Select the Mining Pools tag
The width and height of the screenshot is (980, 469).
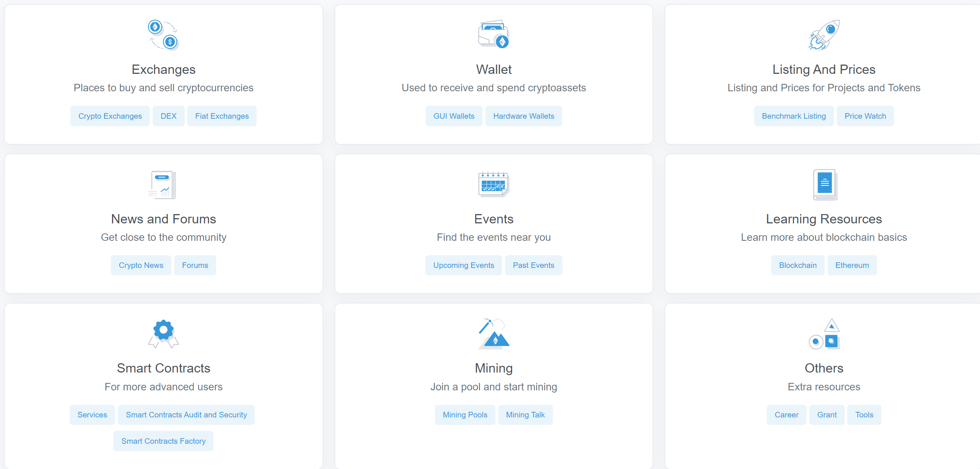(465, 414)
